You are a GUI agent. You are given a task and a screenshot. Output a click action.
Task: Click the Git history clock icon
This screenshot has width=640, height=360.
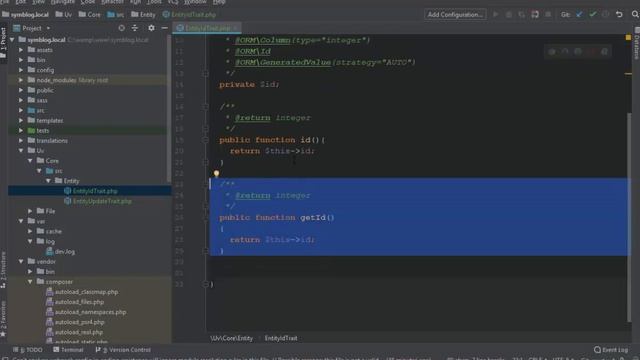click(x=606, y=15)
